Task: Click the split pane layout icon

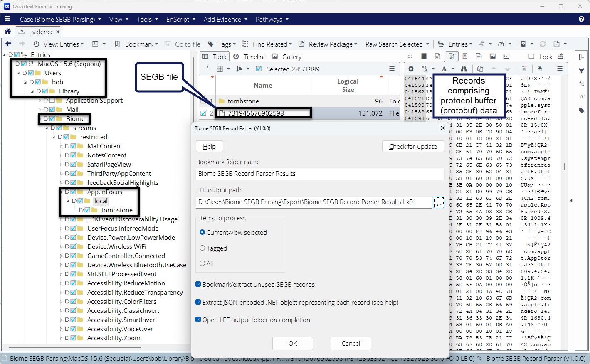Action: 95,44
